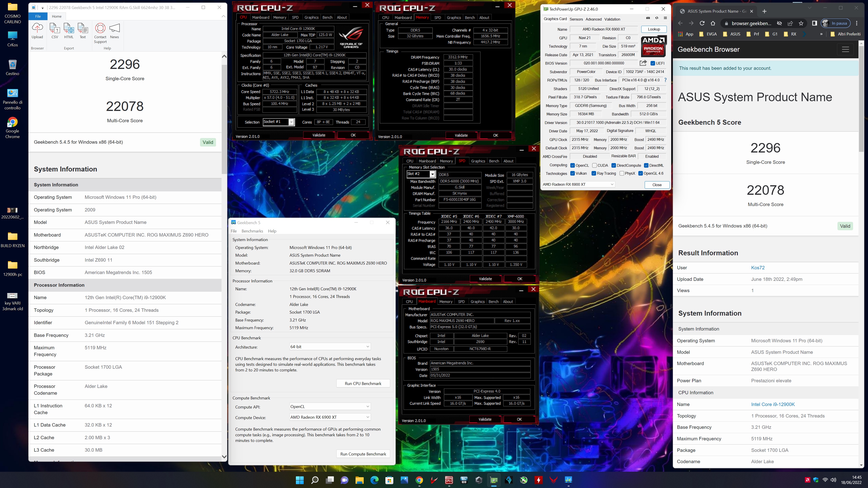
Task: Take a GPU-Z screenshot with the camera icon
Action: coord(648,18)
